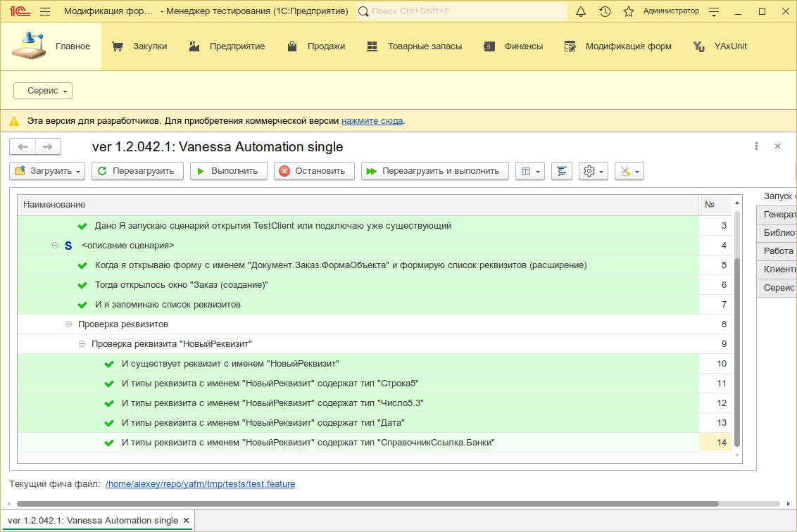Viewport: 797px width, 532px height.
Task: Click row number 14 cell
Action: pyautogui.click(x=715, y=443)
